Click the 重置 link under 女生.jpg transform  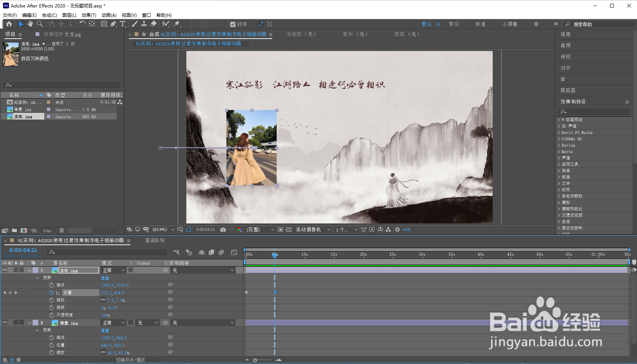click(x=105, y=278)
